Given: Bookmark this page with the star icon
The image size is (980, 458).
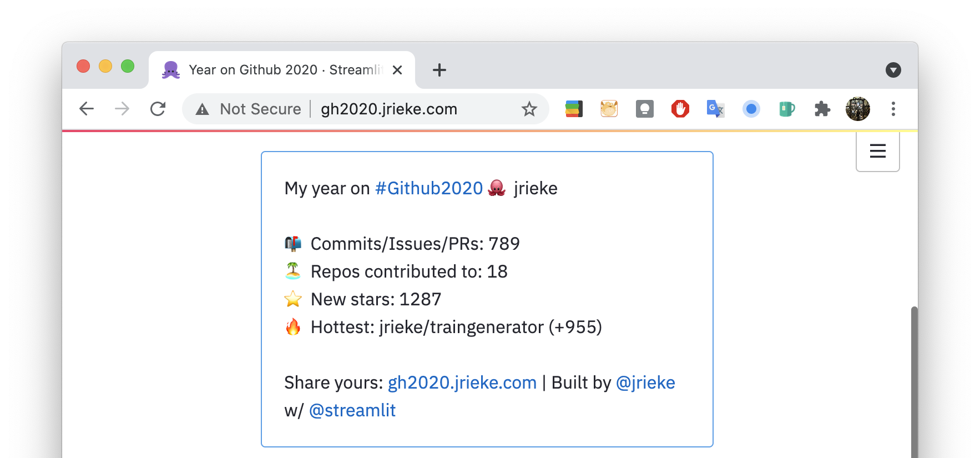Looking at the screenshot, I should (x=529, y=109).
